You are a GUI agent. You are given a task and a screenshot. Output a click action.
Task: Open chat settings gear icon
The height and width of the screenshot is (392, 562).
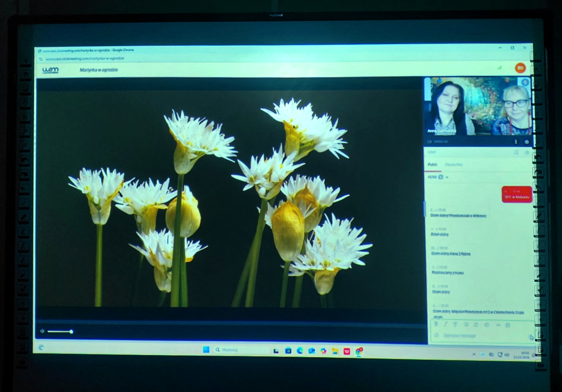(x=527, y=152)
